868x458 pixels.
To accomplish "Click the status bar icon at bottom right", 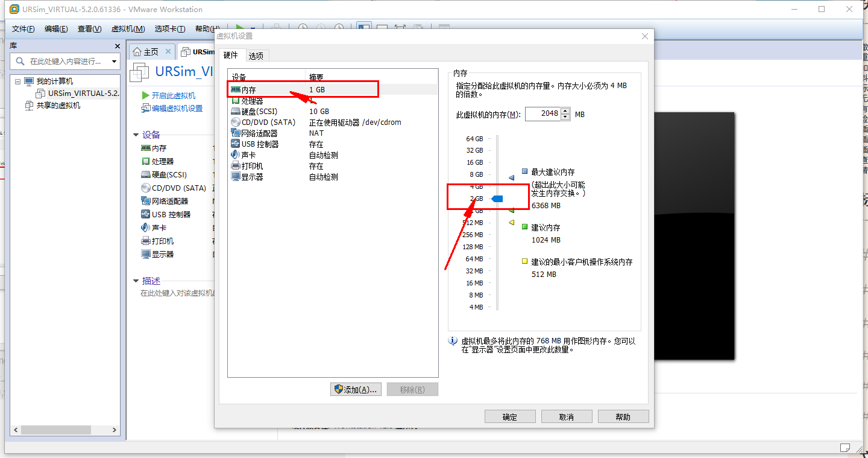I will pos(845,447).
